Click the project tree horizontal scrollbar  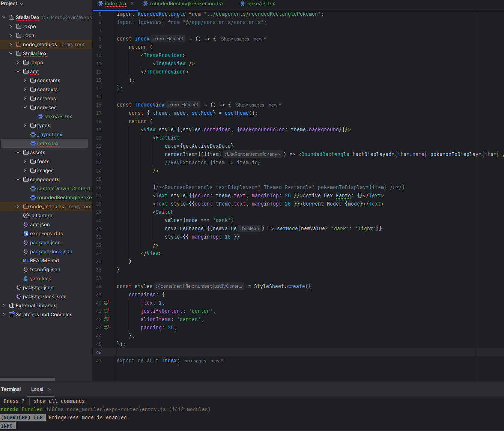point(27,379)
